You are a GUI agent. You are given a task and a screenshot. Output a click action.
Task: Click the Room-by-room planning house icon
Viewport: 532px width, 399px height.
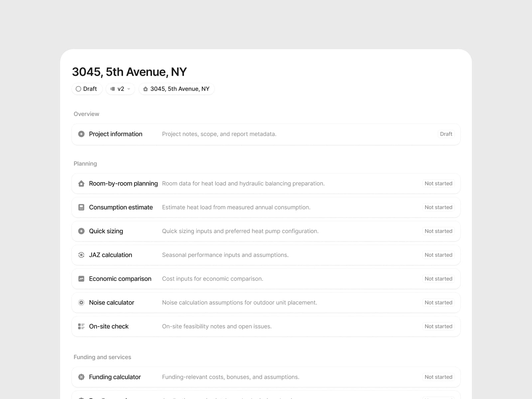tap(81, 184)
